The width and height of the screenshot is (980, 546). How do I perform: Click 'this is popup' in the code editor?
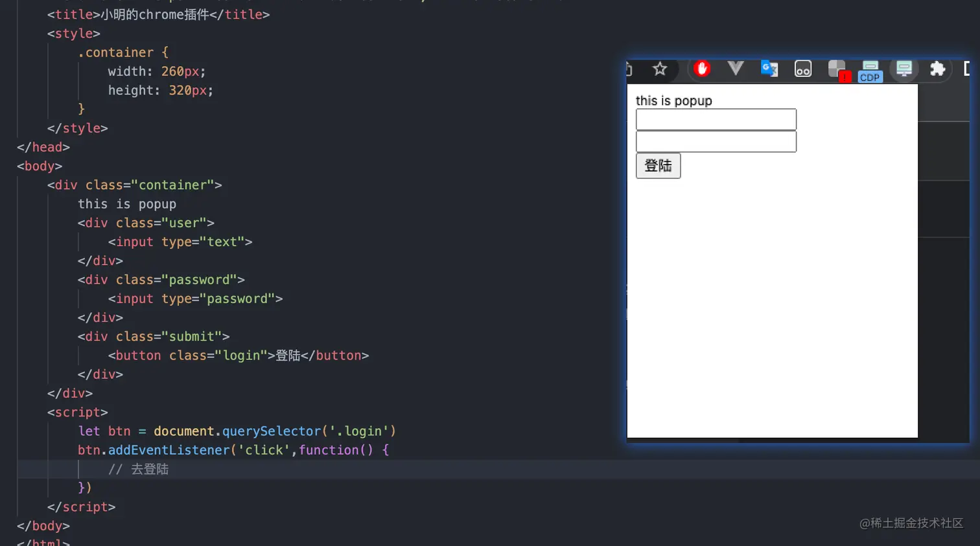(x=127, y=204)
